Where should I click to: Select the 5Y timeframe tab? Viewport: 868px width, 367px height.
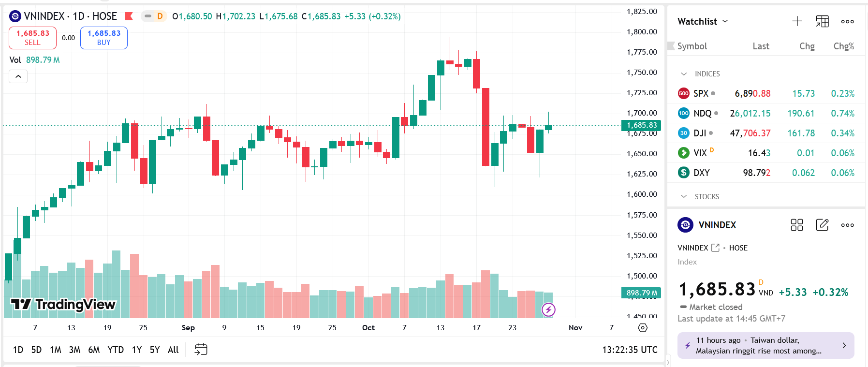pyautogui.click(x=154, y=349)
